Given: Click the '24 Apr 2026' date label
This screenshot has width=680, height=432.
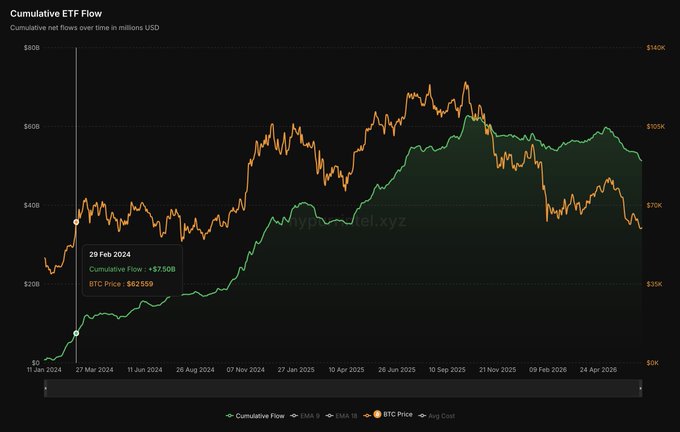Looking at the screenshot, I should tap(598, 370).
